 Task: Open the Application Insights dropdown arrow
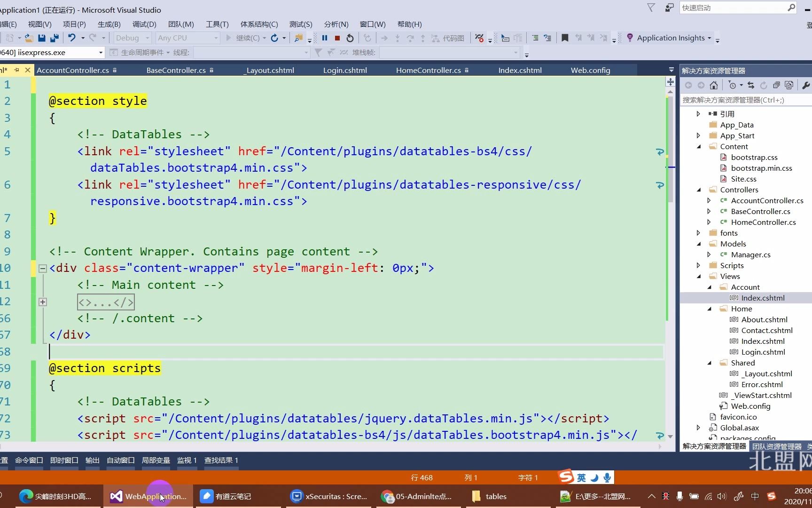(710, 38)
